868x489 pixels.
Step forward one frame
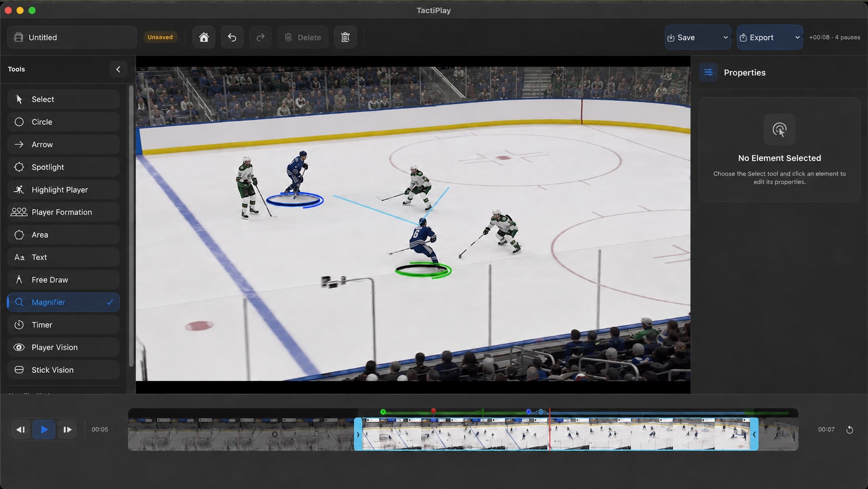(67, 430)
